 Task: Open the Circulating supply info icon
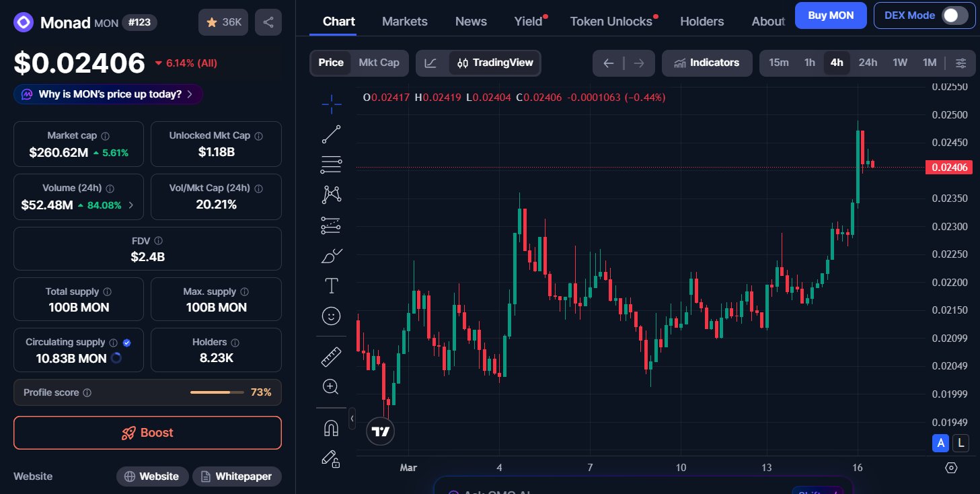tap(114, 343)
